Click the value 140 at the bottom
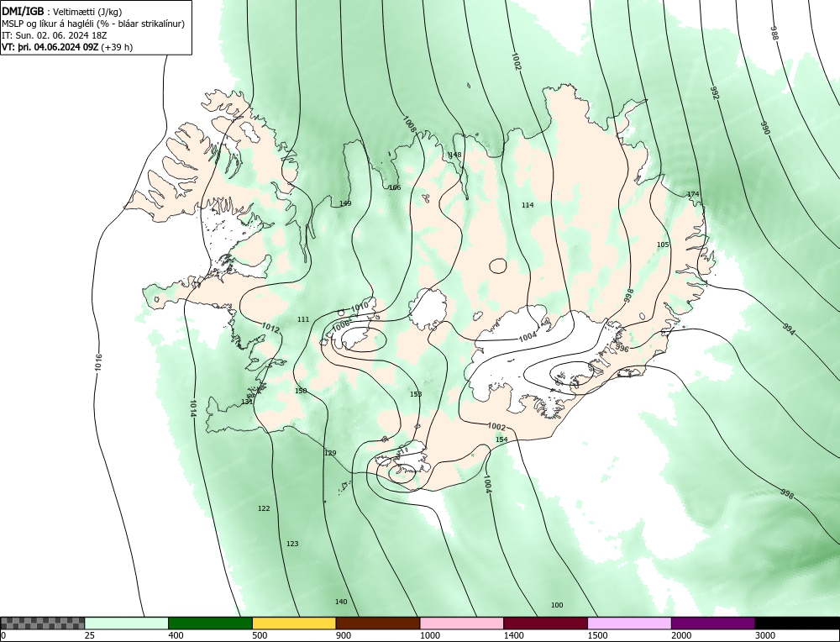This screenshot has width=840, height=642. coord(341,602)
